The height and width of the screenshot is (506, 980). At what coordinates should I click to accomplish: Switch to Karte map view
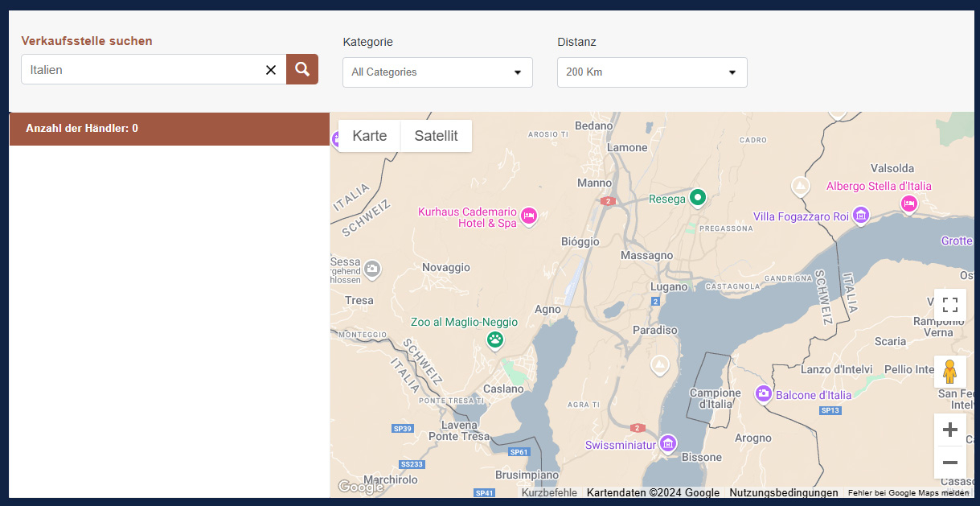point(370,136)
